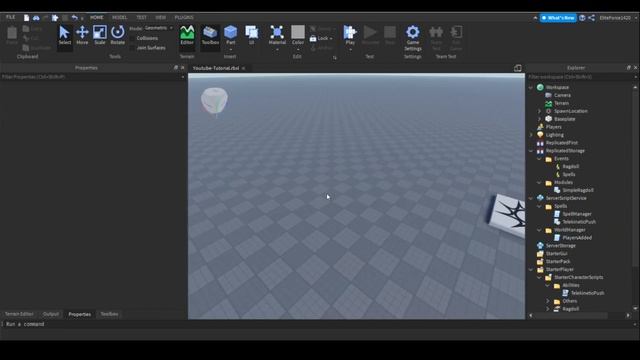The image size is (640, 360).
Task: Select TelekineticPush under Abilities folder
Action: [587, 293]
